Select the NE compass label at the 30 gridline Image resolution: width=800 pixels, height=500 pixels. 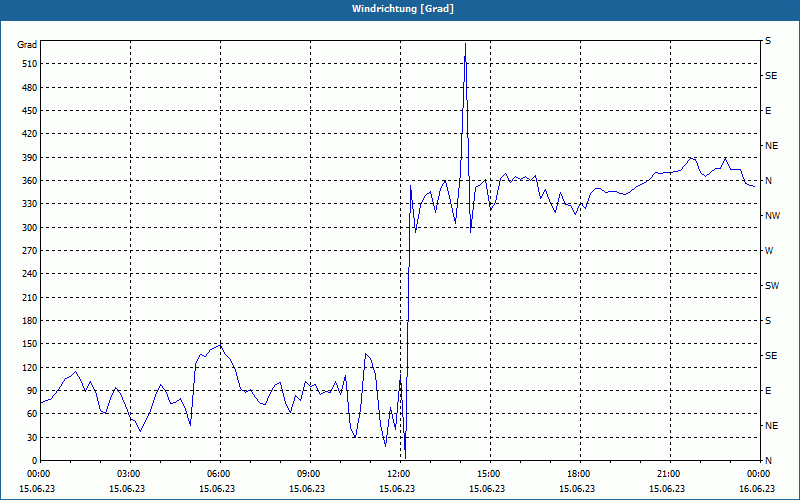coord(771,426)
